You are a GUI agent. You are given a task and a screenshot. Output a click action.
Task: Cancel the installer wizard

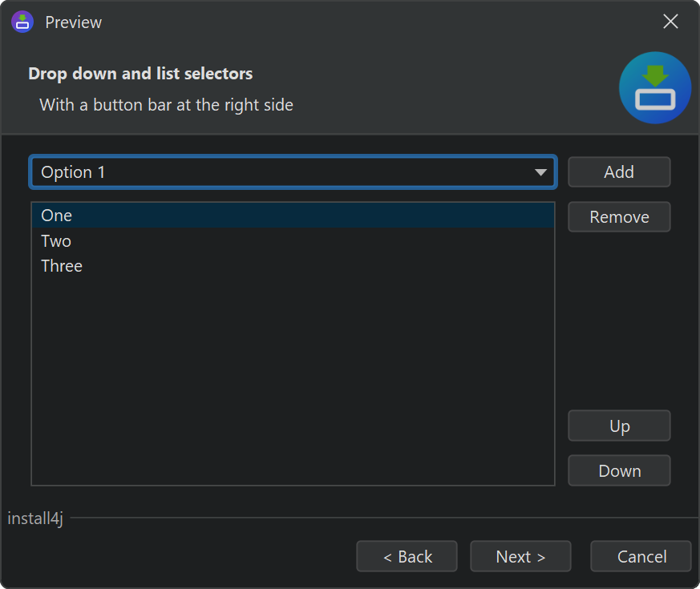point(641,557)
